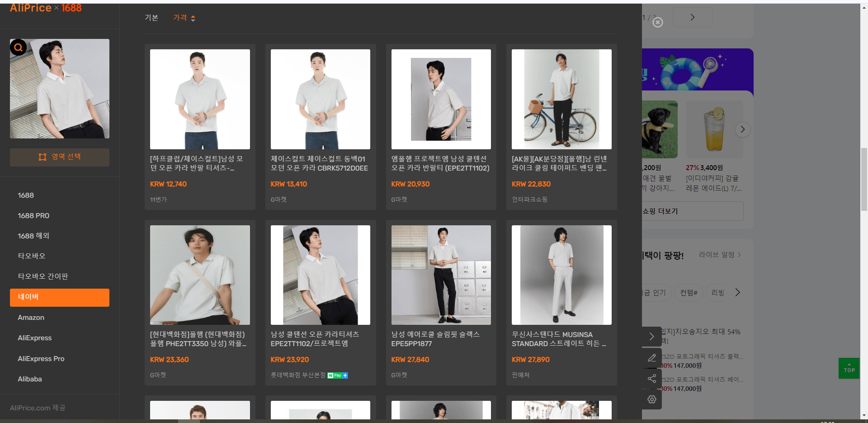
Task: Open the KRW 12,740 polo shirt thumbnail
Action: coord(200,99)
